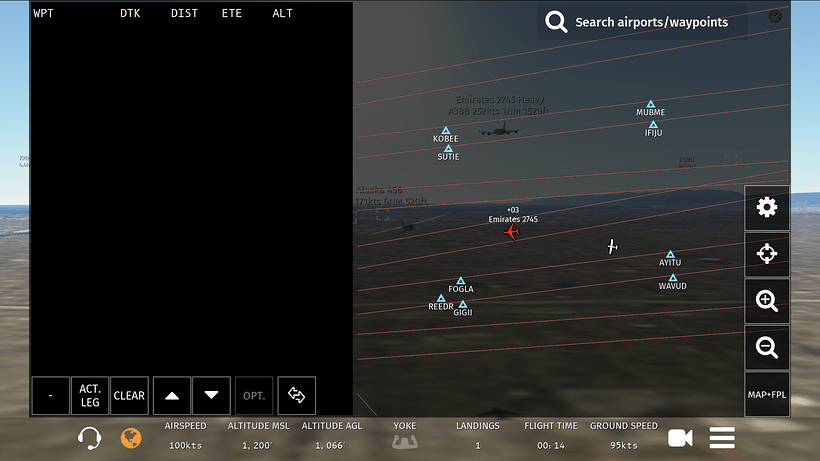Screen dimensions: 820x461
Task: Select the REEDR waypoint triangle
Action: click(441, 298)
